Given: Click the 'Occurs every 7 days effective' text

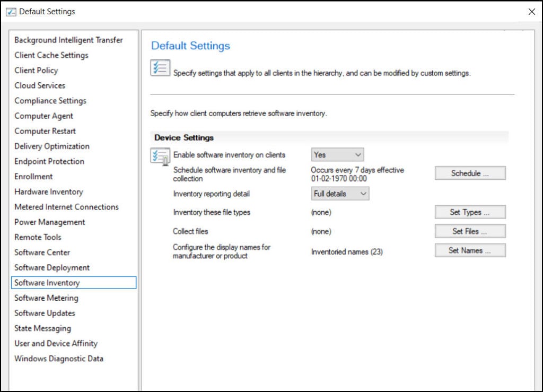Looking at the screenshot, I should [x=357, y=170].
